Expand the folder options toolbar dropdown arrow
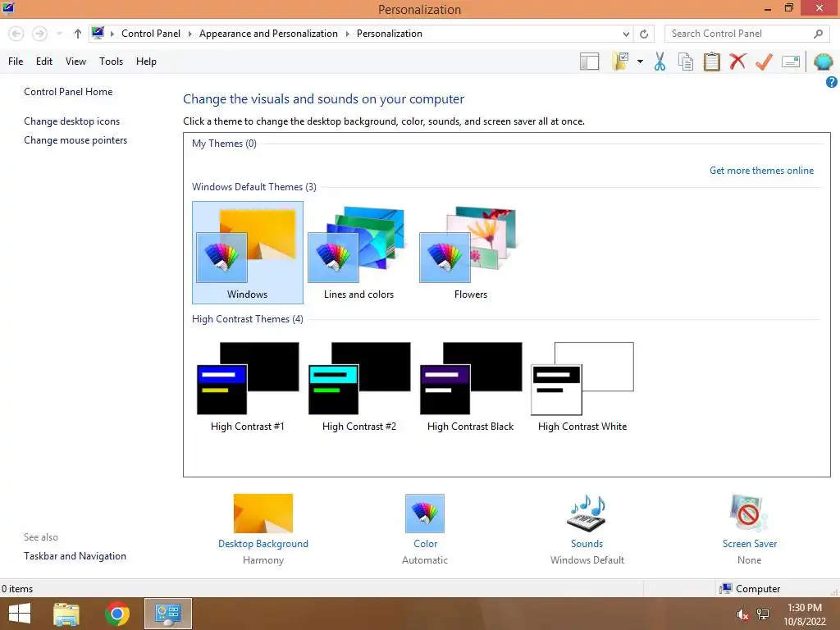Viewport: 840px width, 630px height. (x=640, y=62)
